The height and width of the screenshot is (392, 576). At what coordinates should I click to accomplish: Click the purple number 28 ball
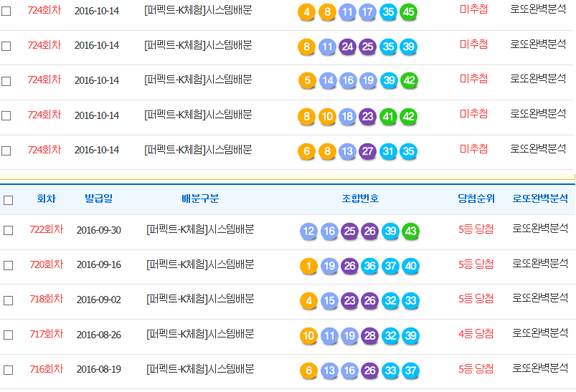pos(370,336)
